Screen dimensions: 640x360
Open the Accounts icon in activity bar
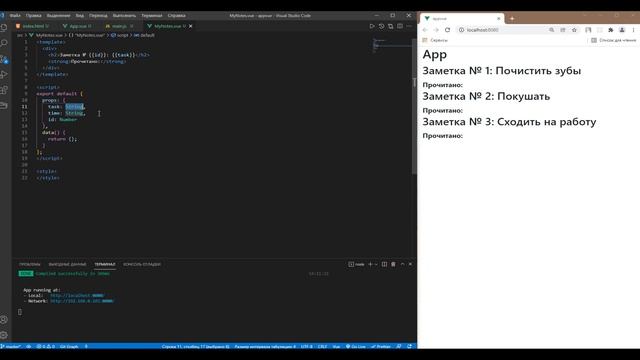4,320
